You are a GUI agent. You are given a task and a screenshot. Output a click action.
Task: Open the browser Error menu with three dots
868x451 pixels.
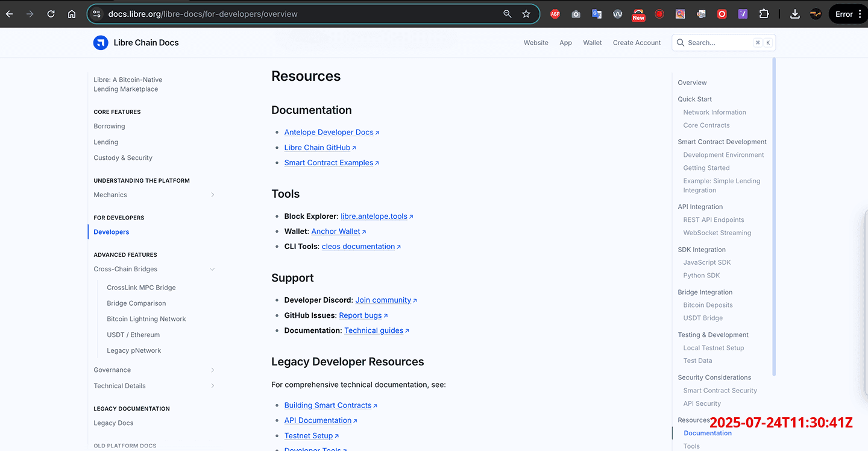click(x=859, y=13)
